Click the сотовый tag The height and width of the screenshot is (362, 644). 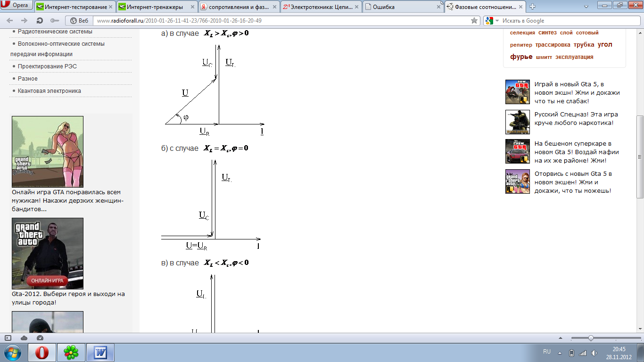click(x=587, y=33)
